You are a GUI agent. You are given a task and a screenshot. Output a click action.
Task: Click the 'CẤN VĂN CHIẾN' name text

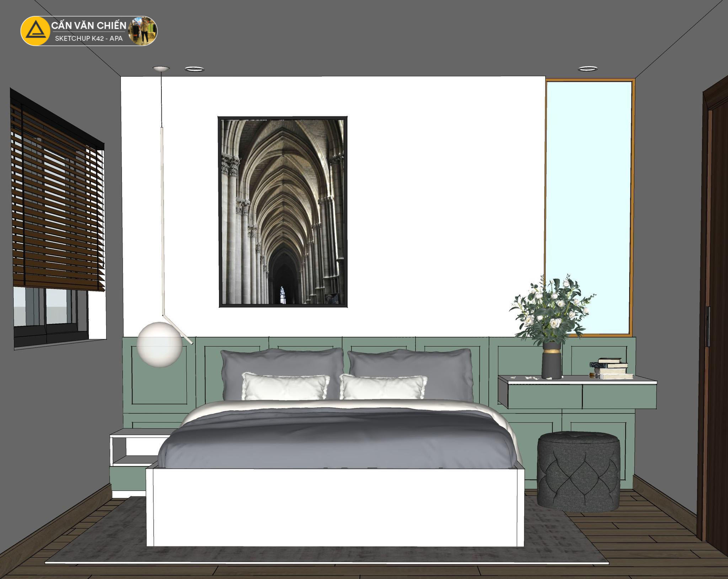(x=89, y=26)
